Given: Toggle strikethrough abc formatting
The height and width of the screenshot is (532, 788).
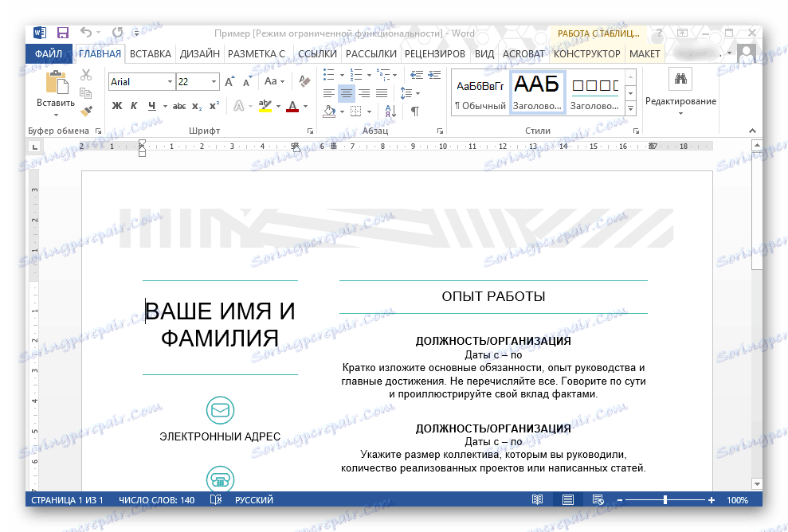Looking at the screenshot, I should [179, 106].
